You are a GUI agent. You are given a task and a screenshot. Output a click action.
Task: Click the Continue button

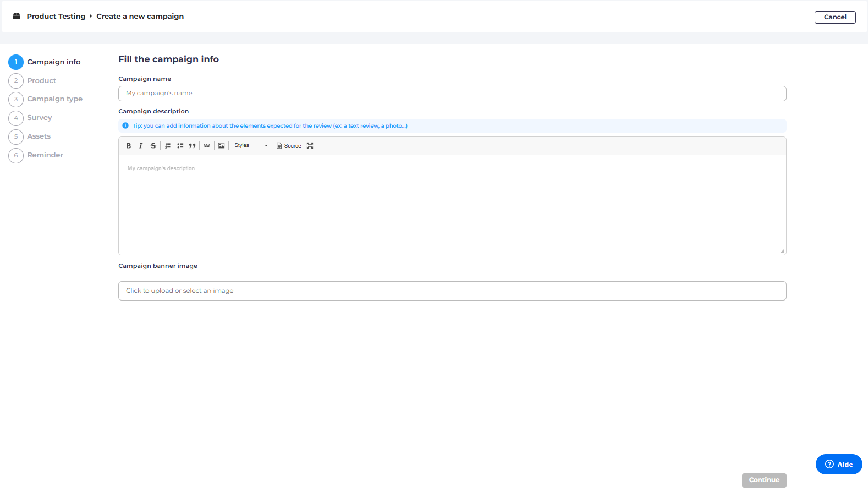[764, 480]
